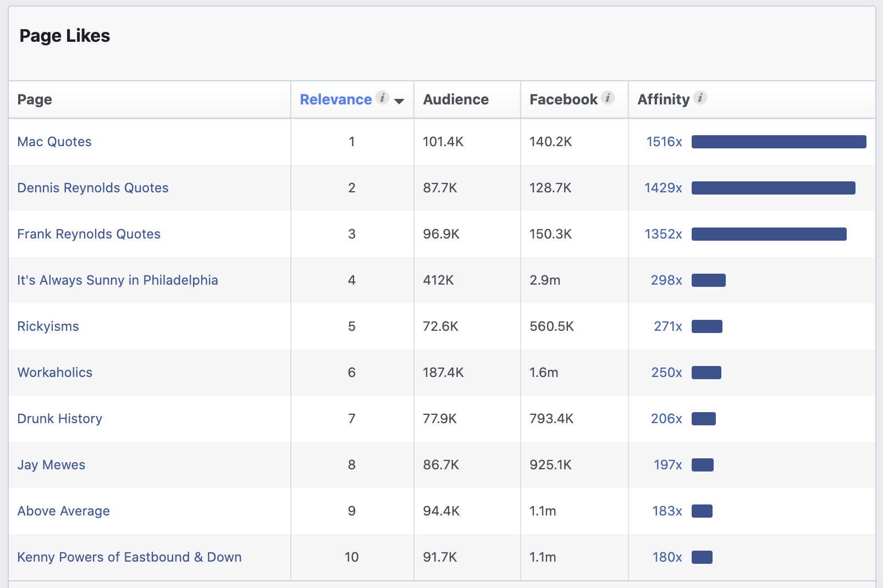Click the 298x affinity value for It's Always Sunny

[x=666, y=280]
